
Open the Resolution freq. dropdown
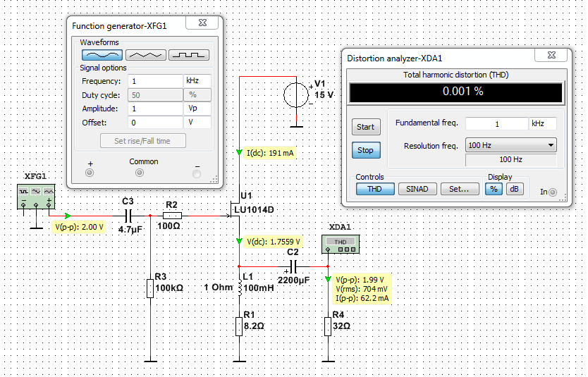click(x=510, y=145)
